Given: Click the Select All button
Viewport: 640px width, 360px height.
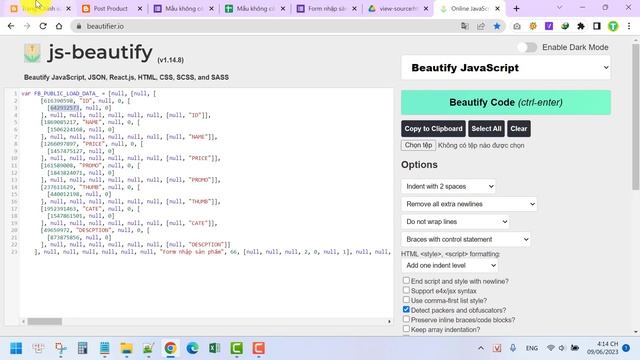Looking at the screenshot, I should point(486,129).
